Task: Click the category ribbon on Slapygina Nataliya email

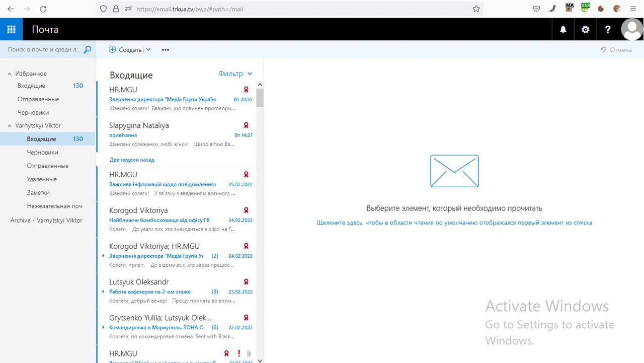Action: 246,125
